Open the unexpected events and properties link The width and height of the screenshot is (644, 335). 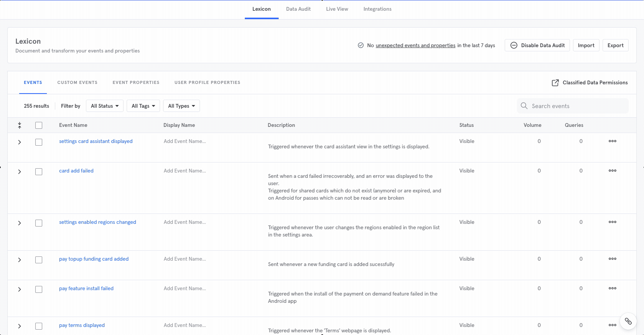pyautogui.click(x=415, y=45)
